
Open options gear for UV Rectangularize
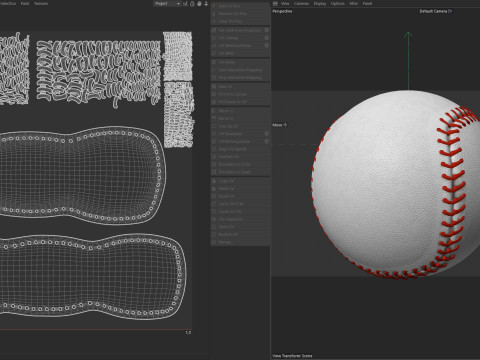click(x=267, y=141)
